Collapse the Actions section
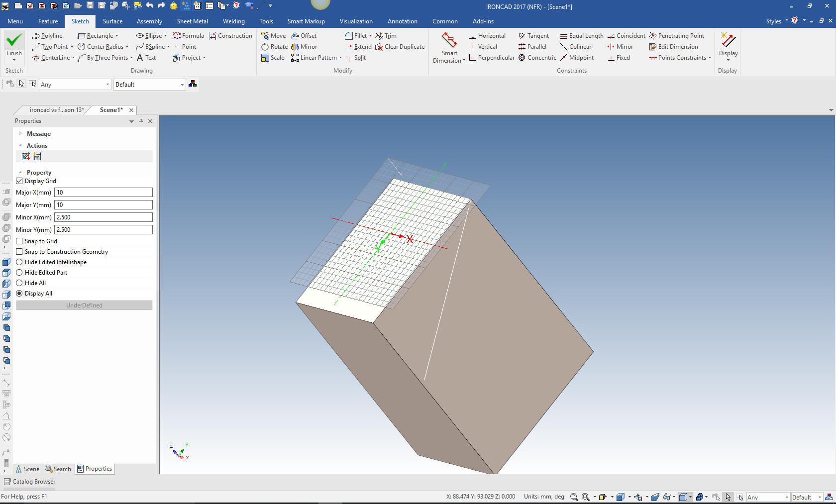The height and width of the screenshot is (504, 836). coord(20,146)
